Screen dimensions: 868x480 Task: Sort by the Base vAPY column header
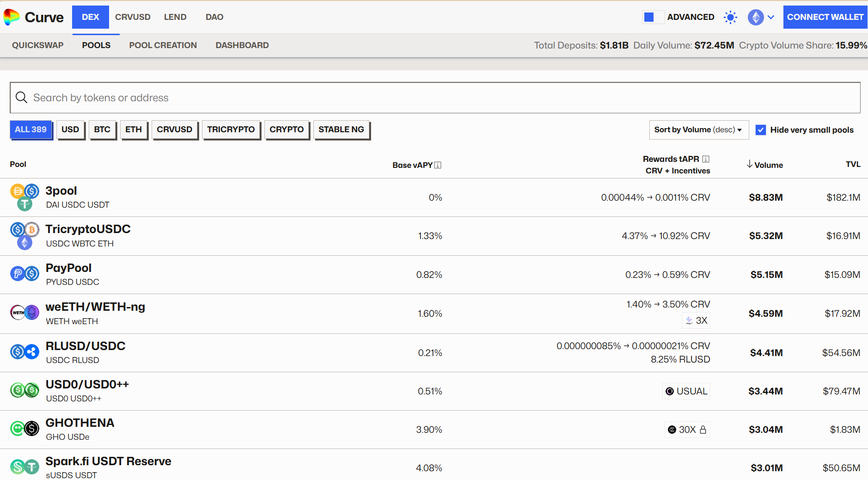pyautogui.click(x=412, y=165)
